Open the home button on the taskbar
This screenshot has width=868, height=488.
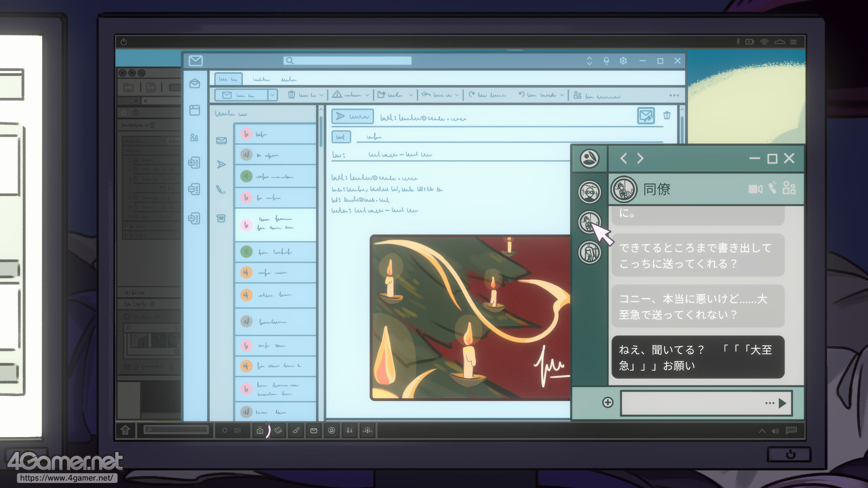click(x=126, y=430)
